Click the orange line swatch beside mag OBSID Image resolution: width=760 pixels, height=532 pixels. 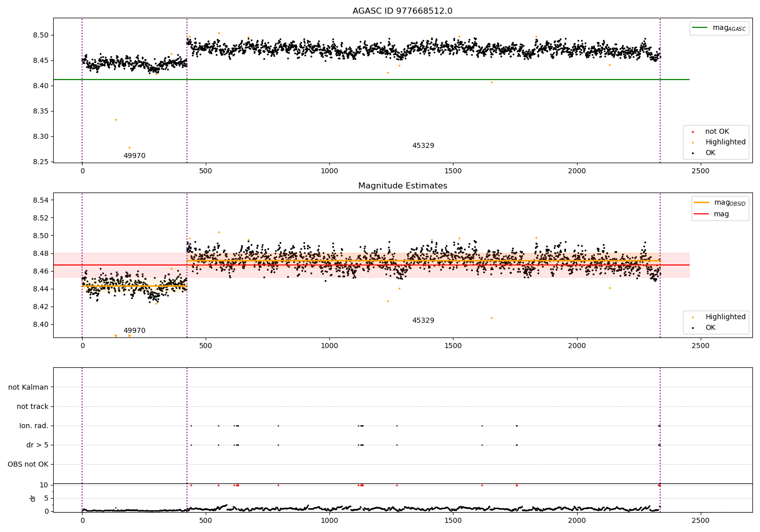pos(702,203)
